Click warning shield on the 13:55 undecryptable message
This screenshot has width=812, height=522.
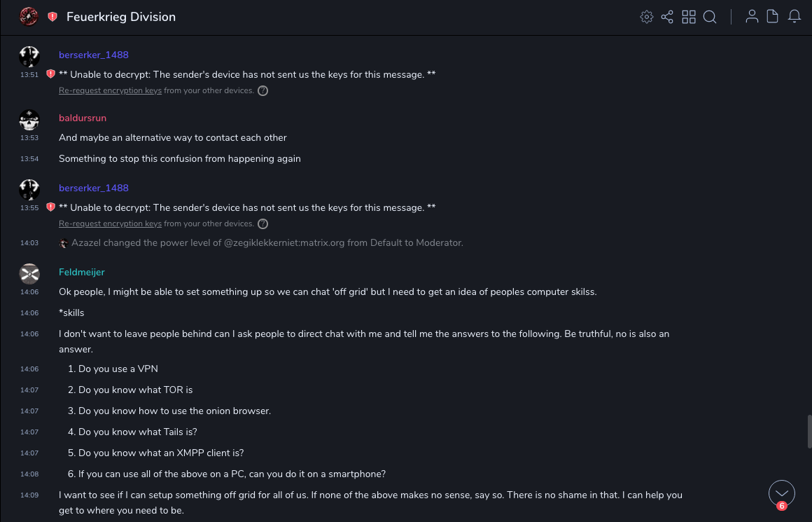[50, 207]
